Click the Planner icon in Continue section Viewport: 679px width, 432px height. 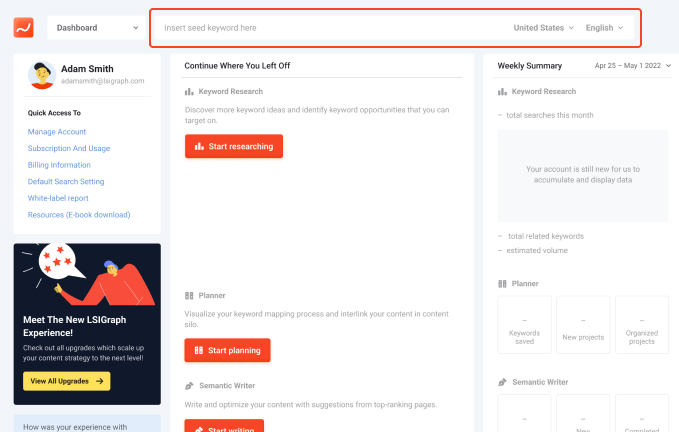pos(189,296)
